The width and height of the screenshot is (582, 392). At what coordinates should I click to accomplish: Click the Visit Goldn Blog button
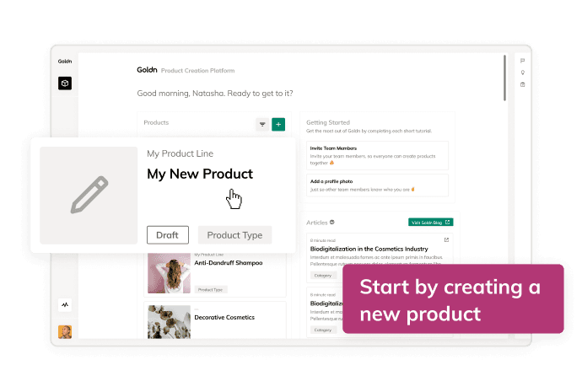[430, 223]
